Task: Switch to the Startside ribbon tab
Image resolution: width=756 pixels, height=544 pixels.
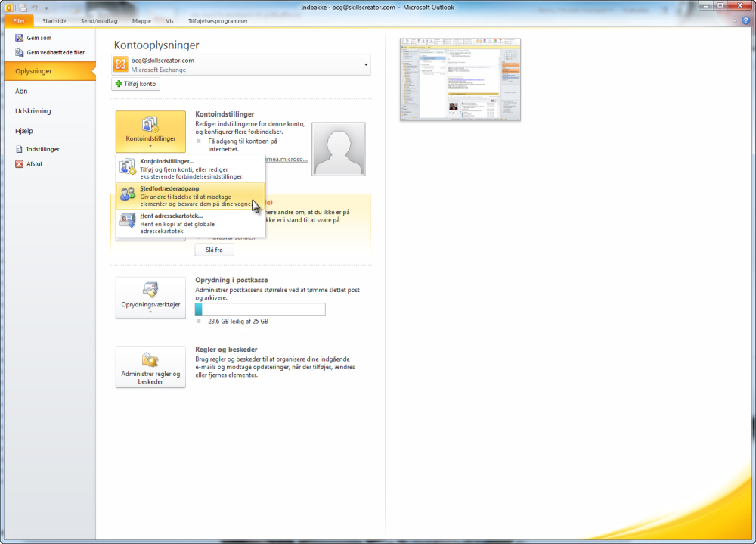Action: tap(54, 20)
